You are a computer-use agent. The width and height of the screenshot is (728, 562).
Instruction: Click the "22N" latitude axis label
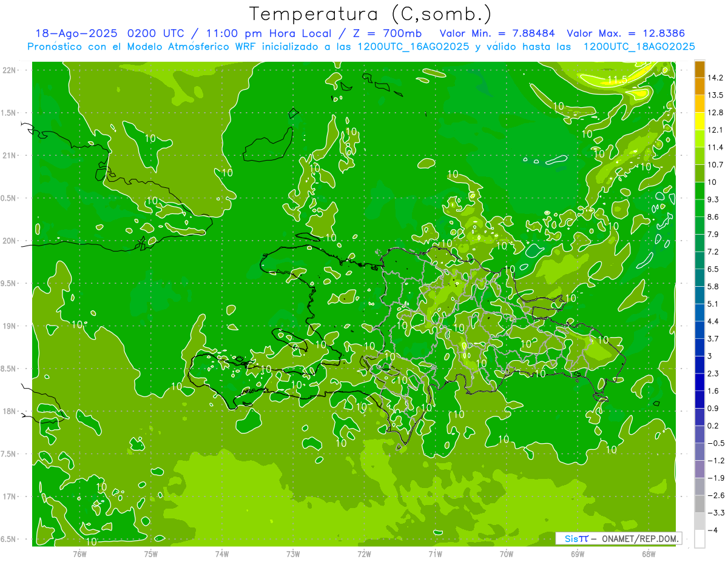10,70
